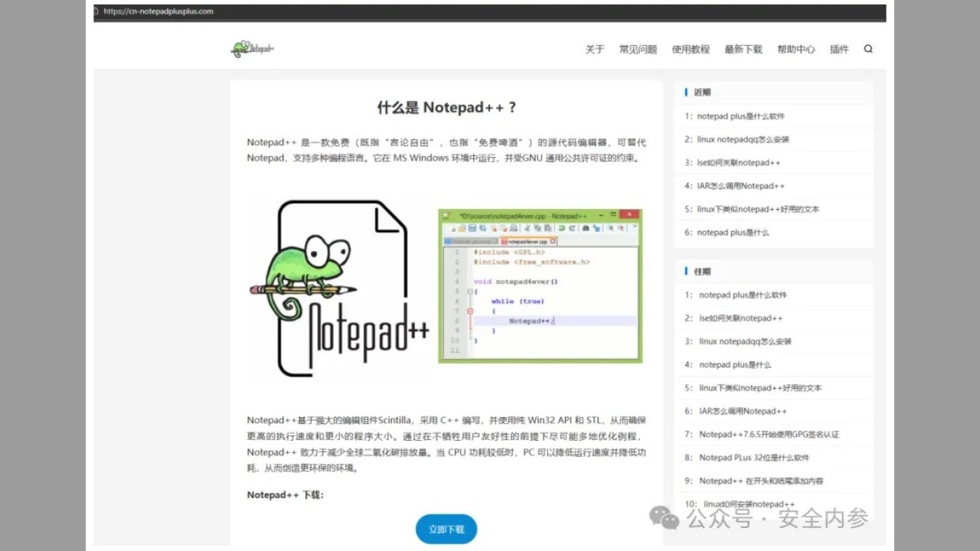
Task: Open past article Notepad++7.6.5开始使用GPG签名认证
Action: [x=769, y=435]
